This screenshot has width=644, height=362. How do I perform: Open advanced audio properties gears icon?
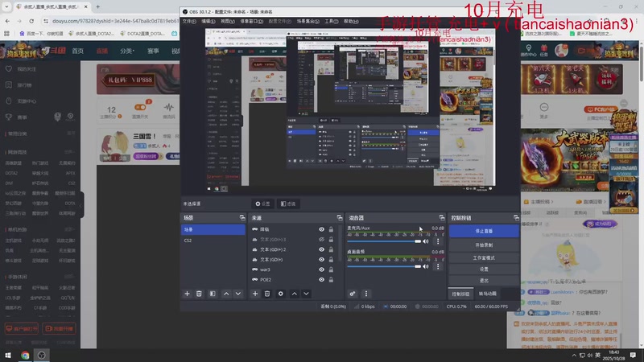pos(353,294)
